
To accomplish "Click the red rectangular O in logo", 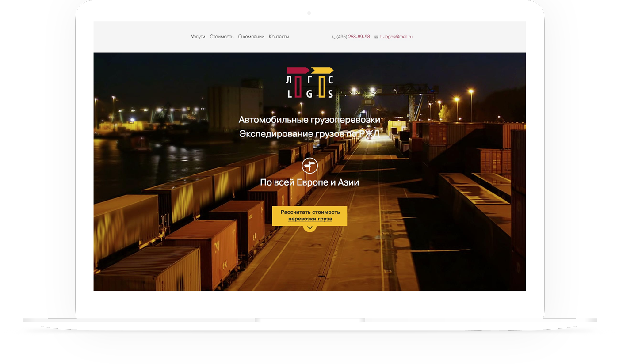I will click(x=298, y=87).
